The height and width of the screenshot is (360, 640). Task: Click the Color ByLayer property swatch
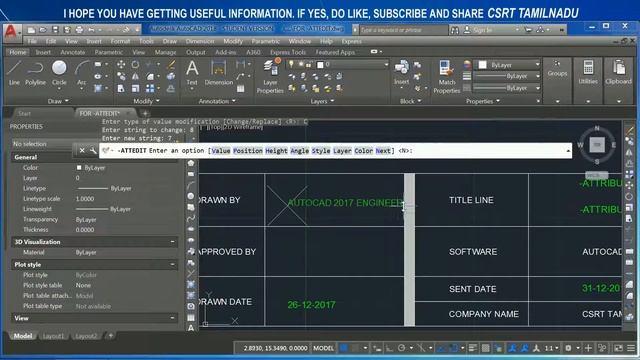click(79, 168)
